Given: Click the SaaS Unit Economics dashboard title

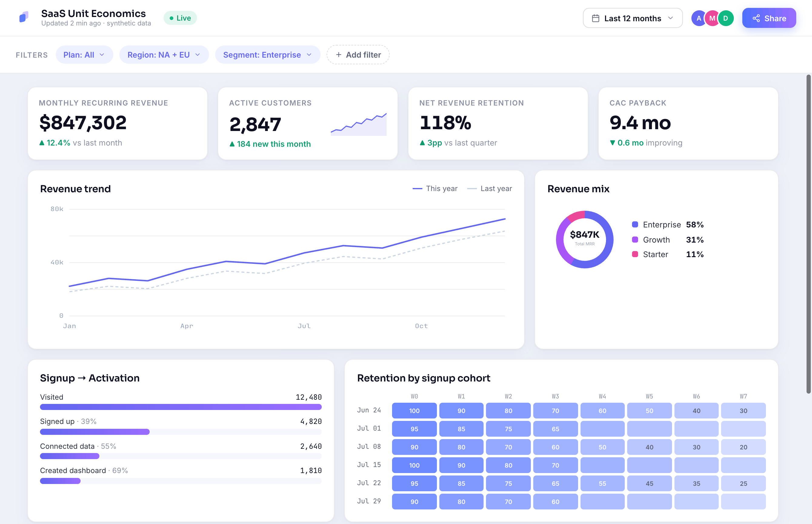Looking at the screenshot, I should tap(93, 13).
